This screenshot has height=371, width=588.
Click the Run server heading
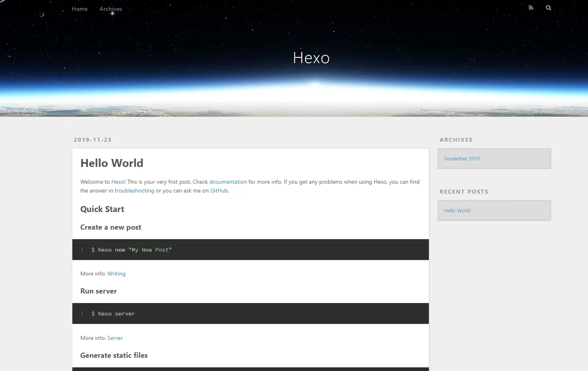[98, 291]
